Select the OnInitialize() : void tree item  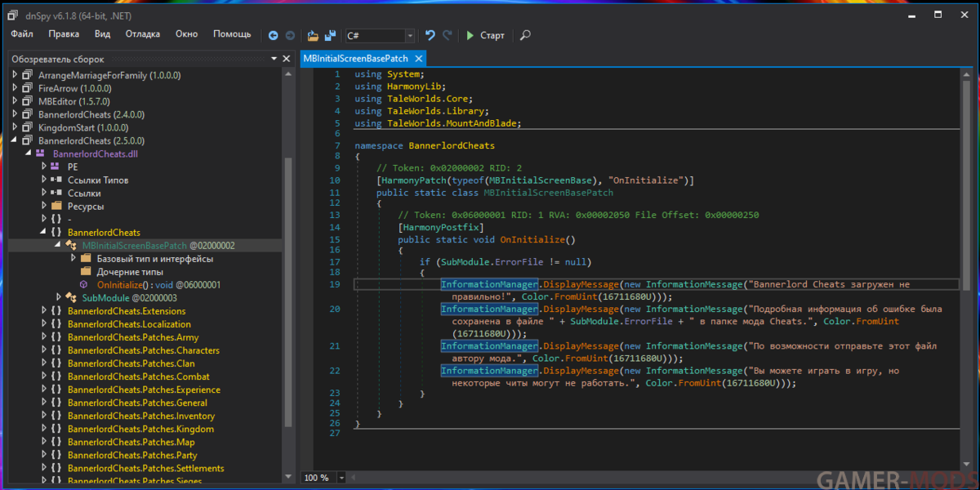point(158,284)
